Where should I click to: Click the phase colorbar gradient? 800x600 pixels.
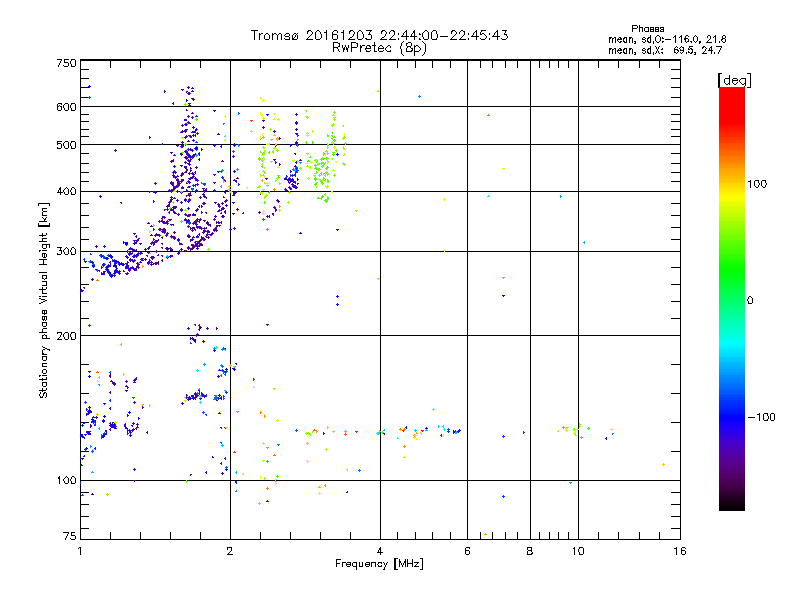(732, 298)
